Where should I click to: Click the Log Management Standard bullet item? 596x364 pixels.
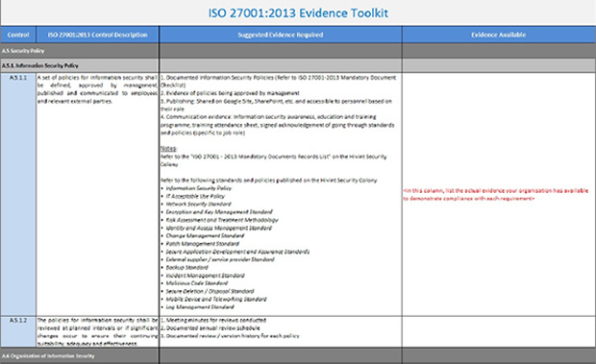tap(200, 306)
